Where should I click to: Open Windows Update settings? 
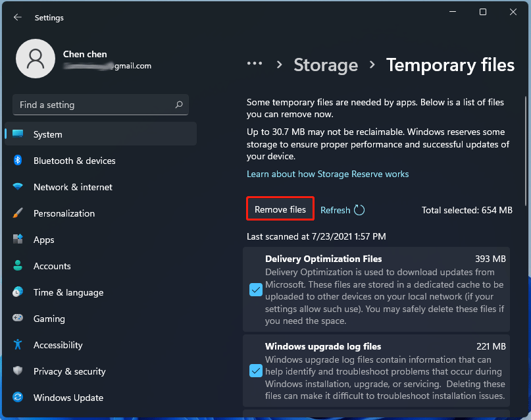click(x=68, y=398)
